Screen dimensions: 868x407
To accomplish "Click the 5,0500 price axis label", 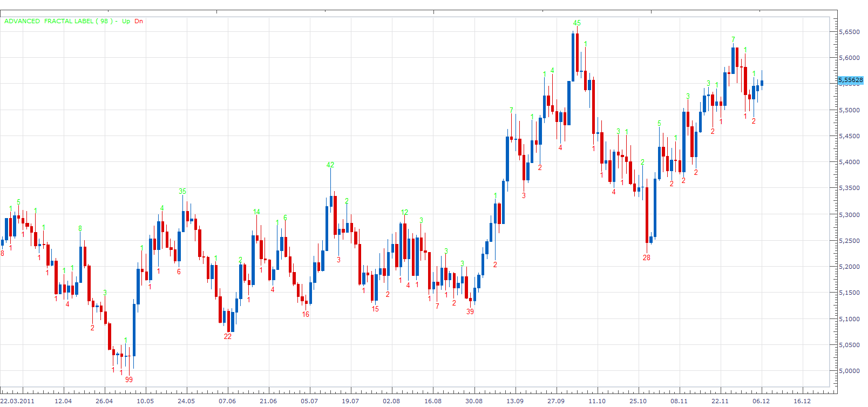I will [849, 345].
